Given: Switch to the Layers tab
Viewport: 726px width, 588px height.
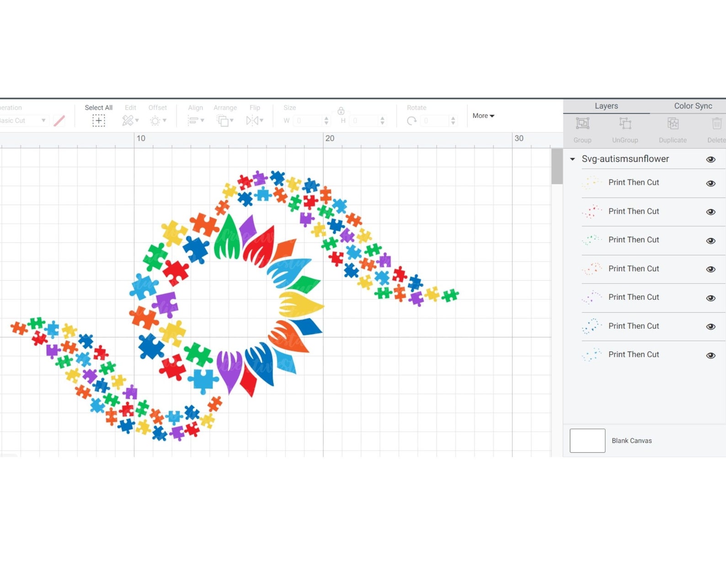Looking at the screenshot, I should (x=606, y=106).
